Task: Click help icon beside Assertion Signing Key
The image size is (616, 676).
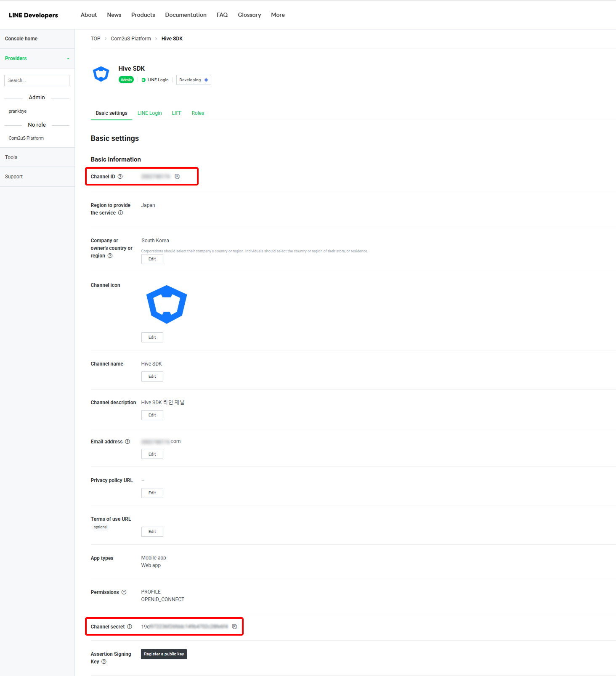Action: [x=104, y=662]
